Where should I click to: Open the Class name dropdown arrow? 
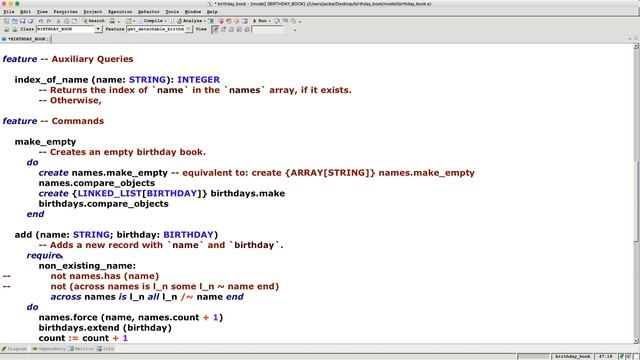(x=98, y=29)
